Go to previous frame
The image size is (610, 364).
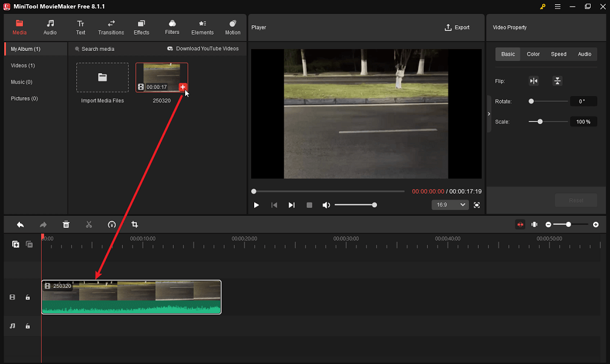[x=274, y=205]
